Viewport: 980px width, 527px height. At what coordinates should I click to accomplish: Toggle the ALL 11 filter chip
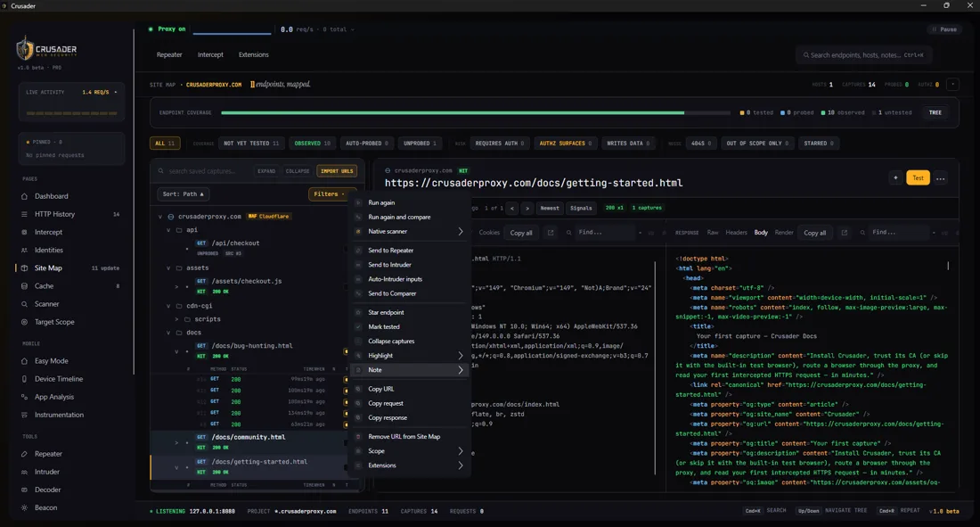click(x=165, y=144)
